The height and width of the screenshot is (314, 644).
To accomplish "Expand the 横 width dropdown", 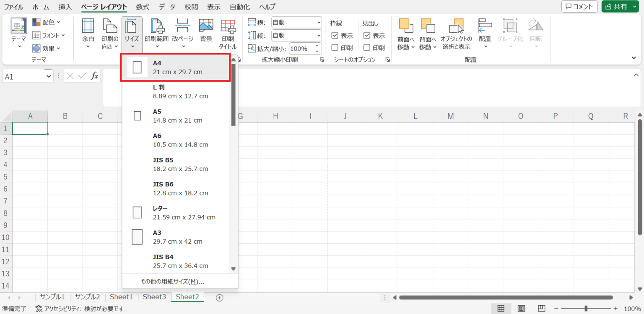I will [296, 23].
